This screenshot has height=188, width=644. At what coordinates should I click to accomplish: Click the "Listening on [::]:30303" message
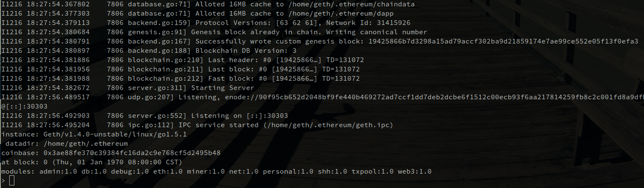click(x=235, y=115)
